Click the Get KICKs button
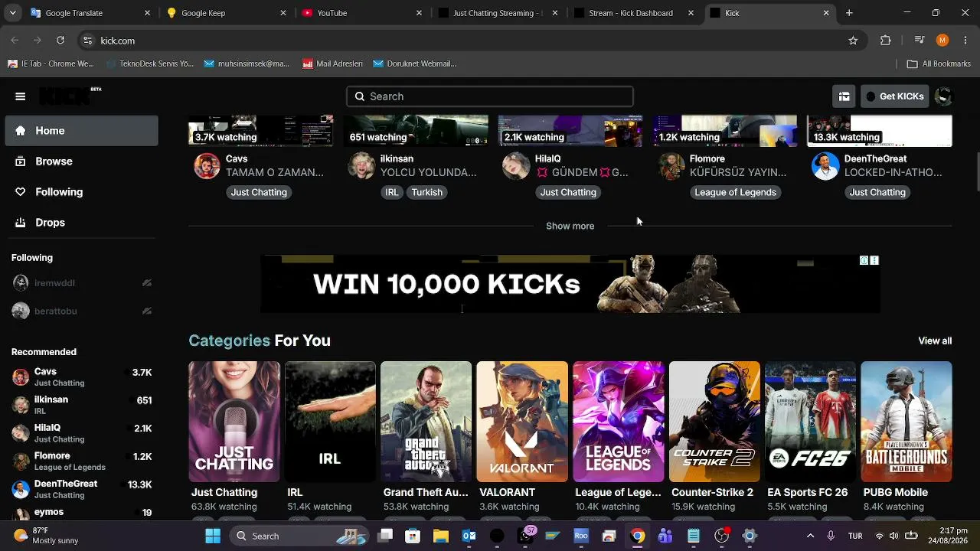This screenshot has height=551, width=980. 894,96
